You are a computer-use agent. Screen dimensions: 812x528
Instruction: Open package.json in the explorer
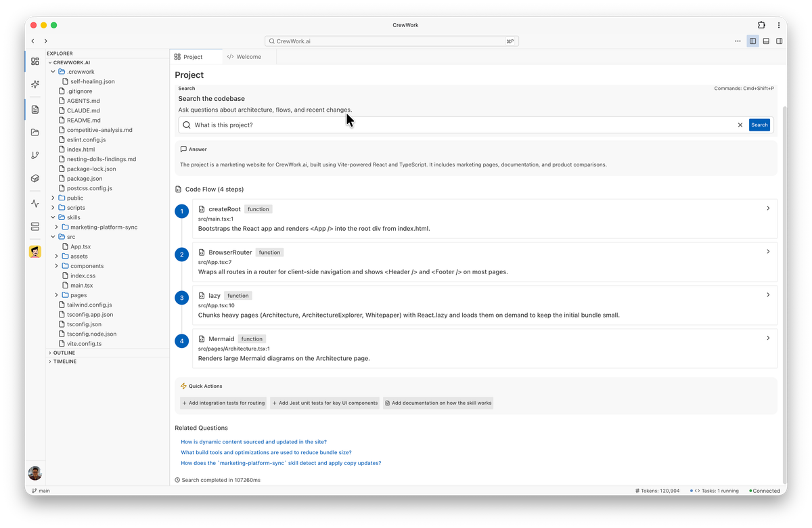pyautogui.click(x=85, y=179)
